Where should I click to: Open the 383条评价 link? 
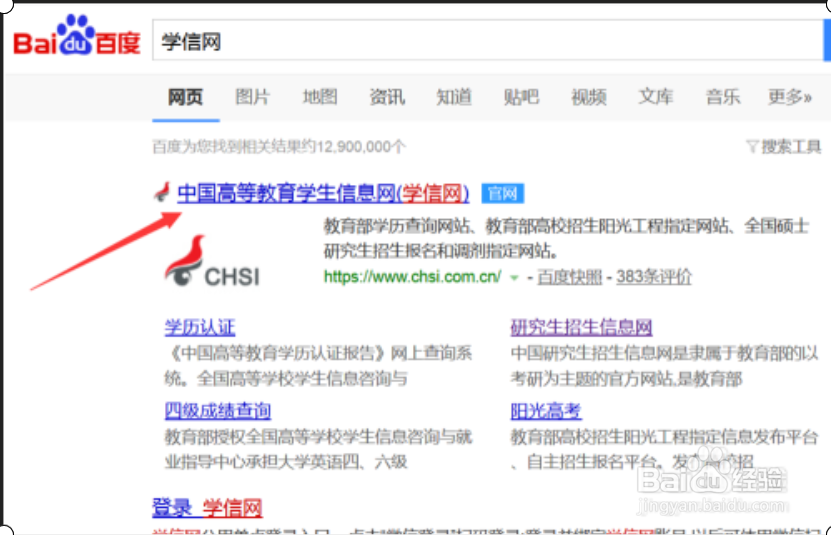[654, 277]
